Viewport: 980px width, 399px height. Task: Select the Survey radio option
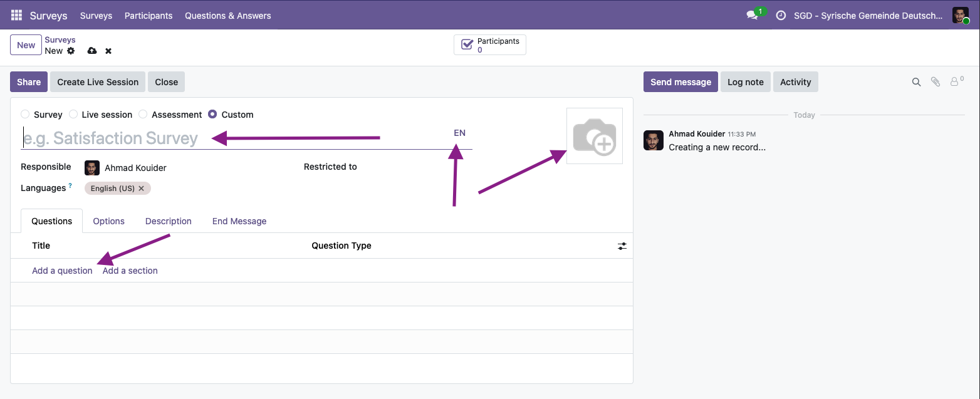[x=25, y=115]
